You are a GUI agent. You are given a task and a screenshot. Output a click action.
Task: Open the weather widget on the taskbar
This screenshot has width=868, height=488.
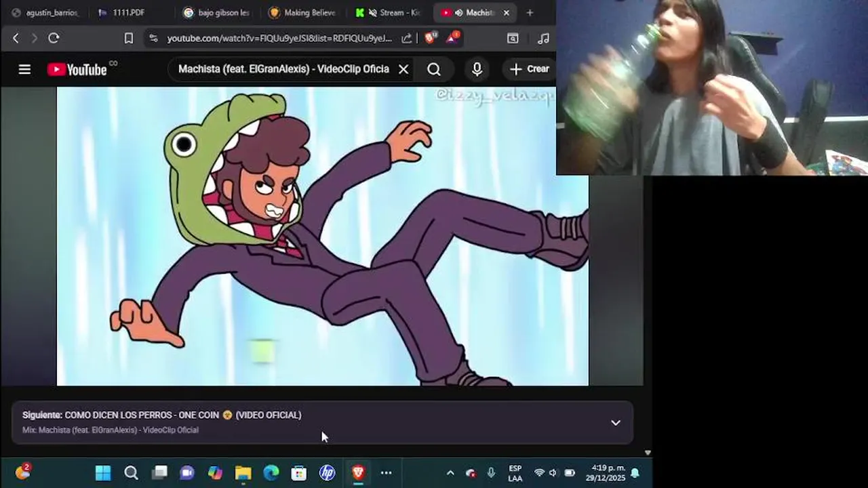tap(22, 472)
